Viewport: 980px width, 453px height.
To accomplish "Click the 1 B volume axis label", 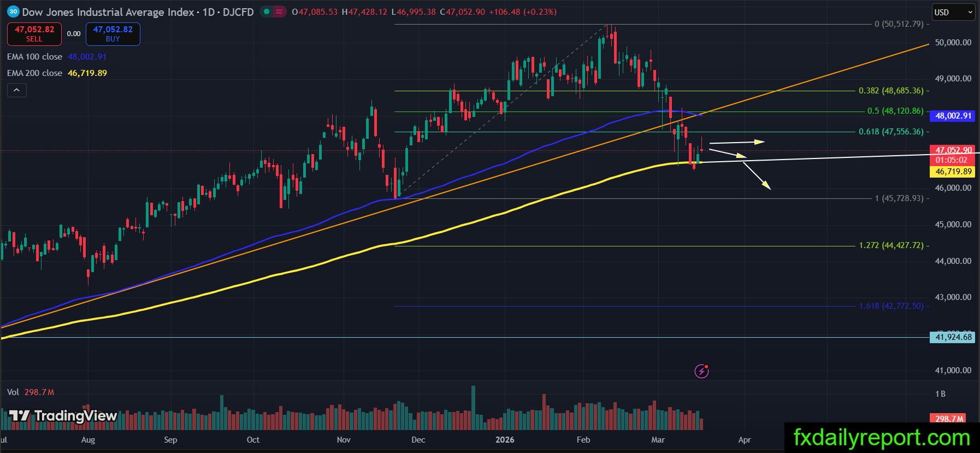I will pos(940,394).
